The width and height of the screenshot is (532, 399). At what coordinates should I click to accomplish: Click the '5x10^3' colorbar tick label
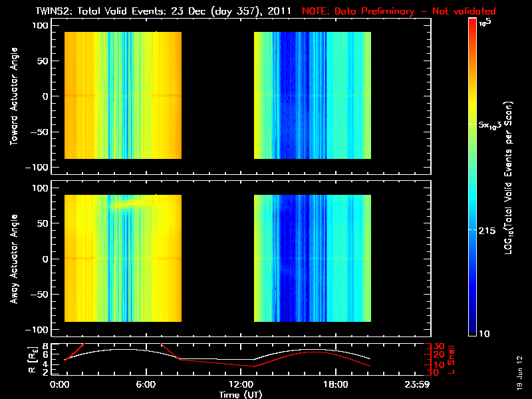489,125
